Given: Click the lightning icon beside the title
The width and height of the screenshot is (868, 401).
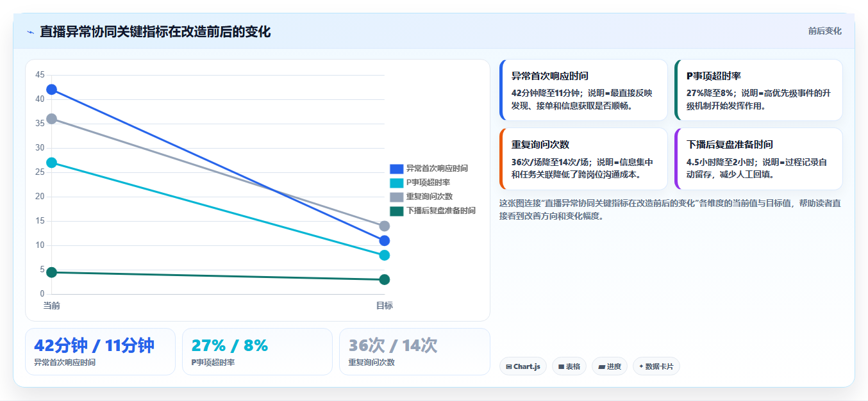Looking at the screenshot, I should tap(30, 32).
